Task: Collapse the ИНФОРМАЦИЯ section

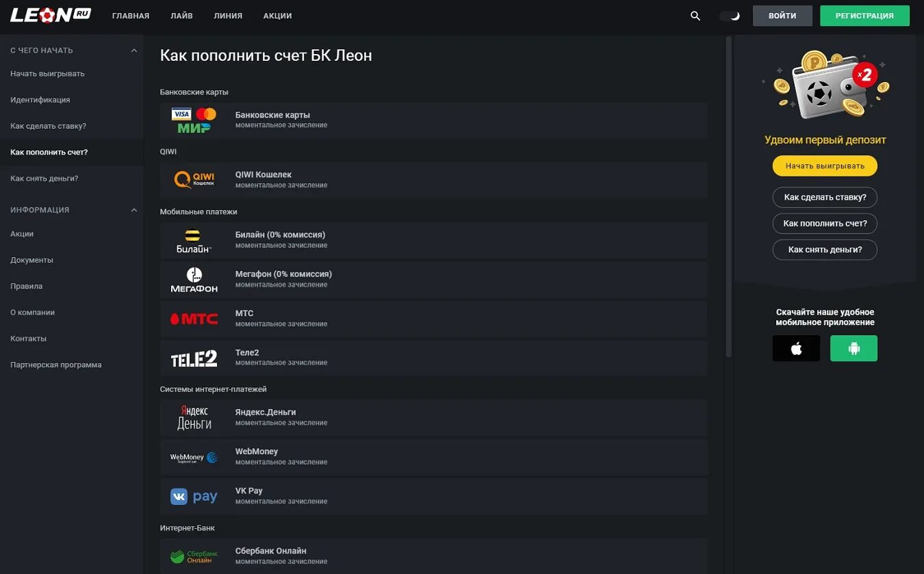Action: pyautogui.click(x=134, y=210)
